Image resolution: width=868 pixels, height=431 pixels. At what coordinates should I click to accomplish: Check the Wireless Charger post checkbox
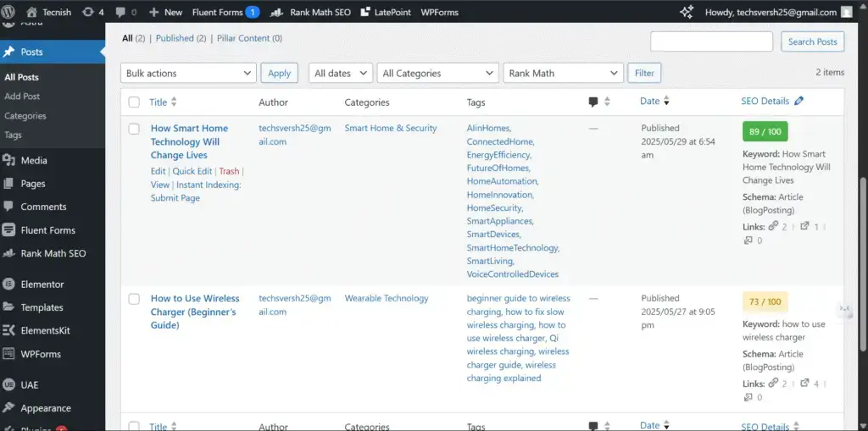(x=134, y=299)
